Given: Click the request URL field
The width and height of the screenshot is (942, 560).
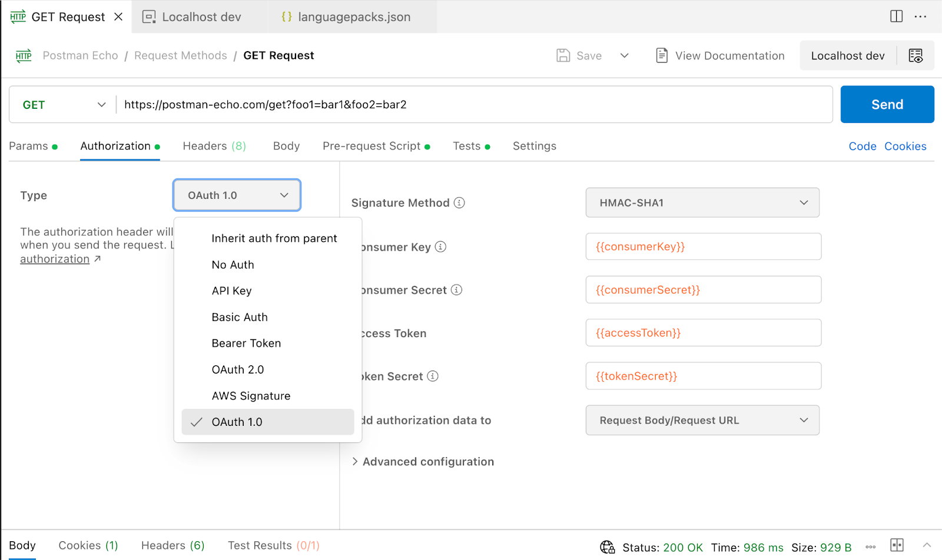Looking at the screenshot, I should [x=474, y=105].
